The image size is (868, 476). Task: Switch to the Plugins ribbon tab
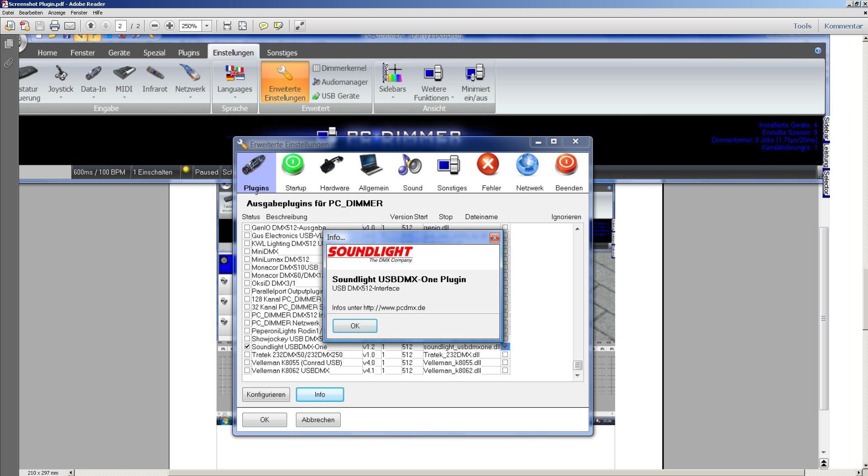188,53
